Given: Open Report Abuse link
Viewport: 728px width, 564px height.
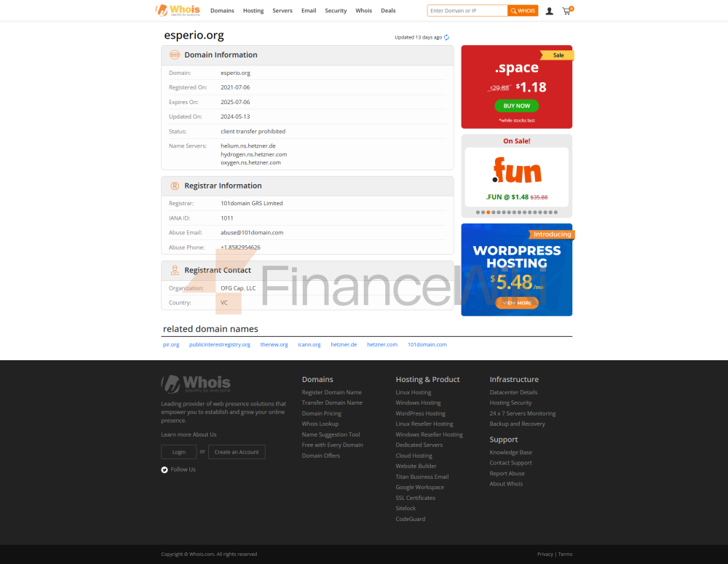Looking at the screenshot, I should coord(507,474).
